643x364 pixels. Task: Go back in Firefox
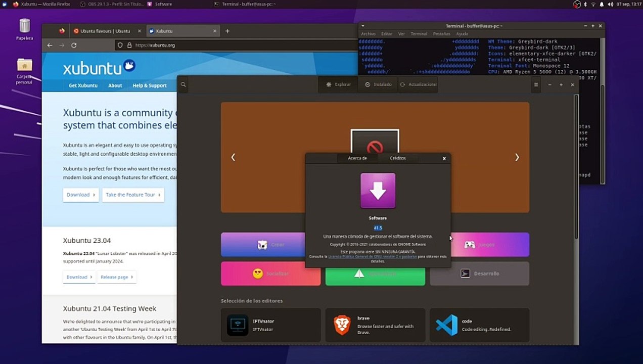(50, 45)
